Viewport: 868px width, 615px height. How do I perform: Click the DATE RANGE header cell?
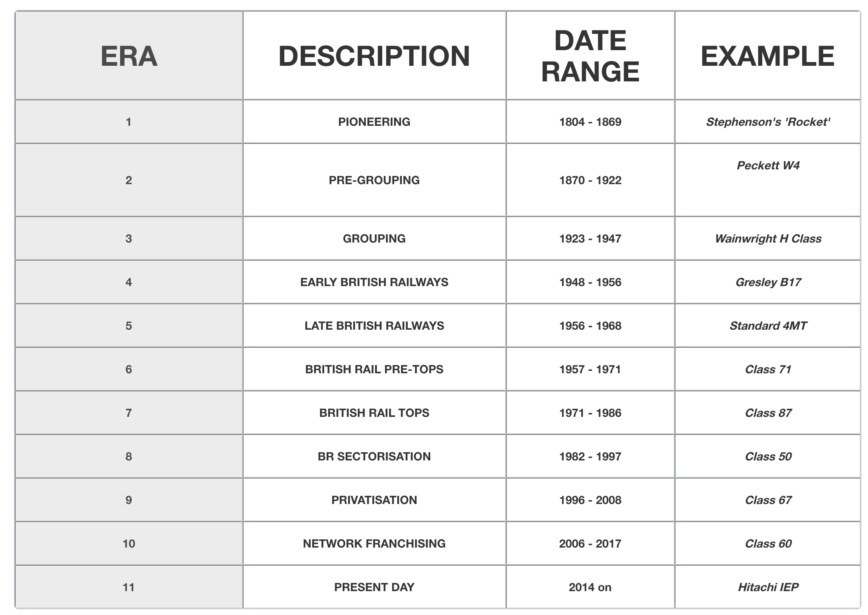click(x=590, y=55)
